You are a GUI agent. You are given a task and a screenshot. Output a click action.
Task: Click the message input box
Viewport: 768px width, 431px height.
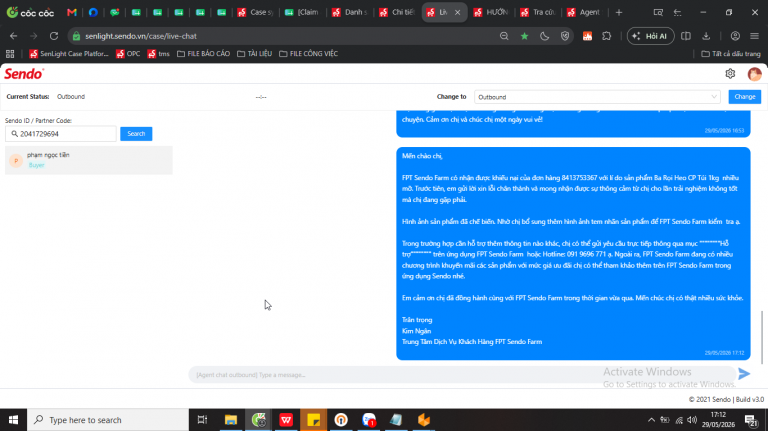coord(460,375)
